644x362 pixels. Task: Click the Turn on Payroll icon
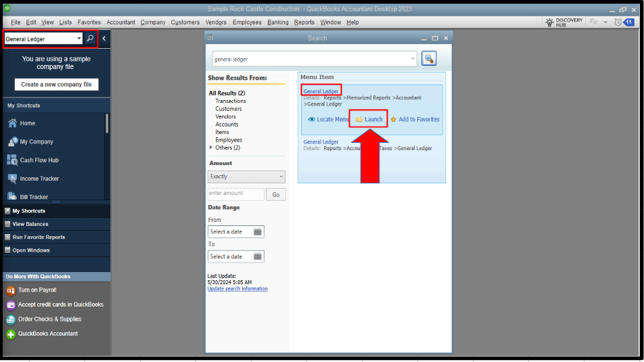[11, 290]
